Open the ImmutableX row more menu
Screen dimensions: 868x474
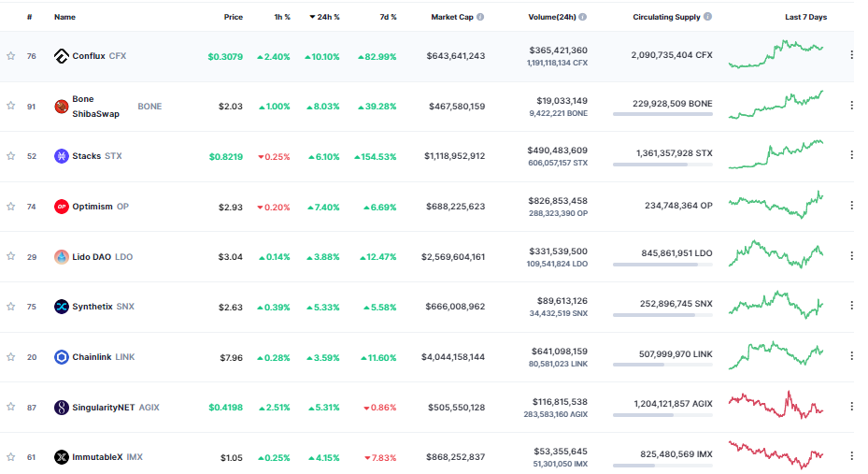tap(851, 456)
